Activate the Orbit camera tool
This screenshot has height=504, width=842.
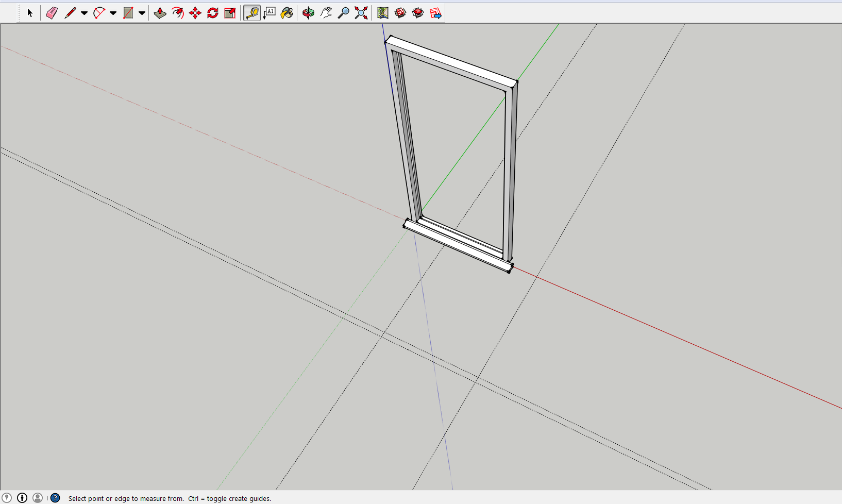(x=308, y=13)
